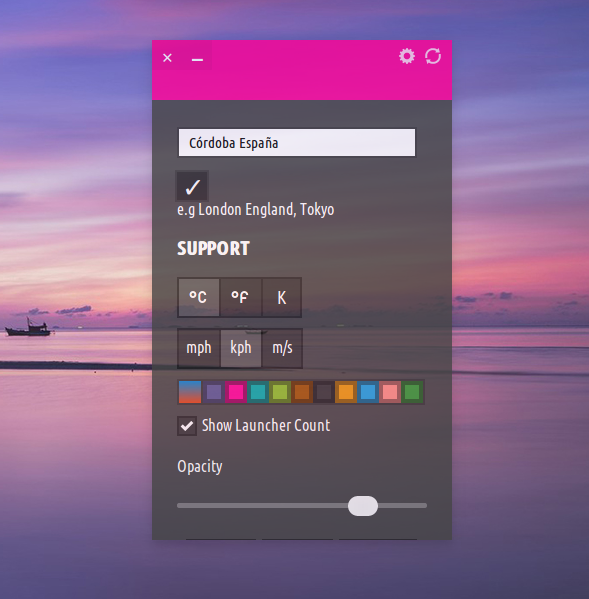The width and height of the screenshot is (589, 599).
Task: Open settings via the gear icon
Action: 406,56
